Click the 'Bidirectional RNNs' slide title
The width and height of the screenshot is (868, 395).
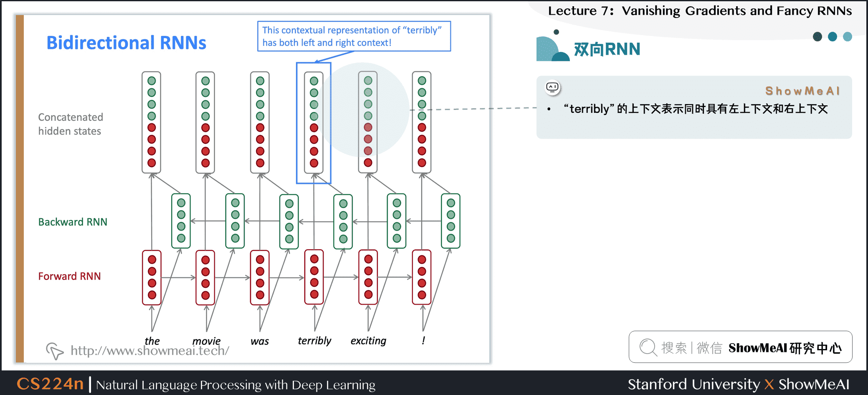coord(126,43)
